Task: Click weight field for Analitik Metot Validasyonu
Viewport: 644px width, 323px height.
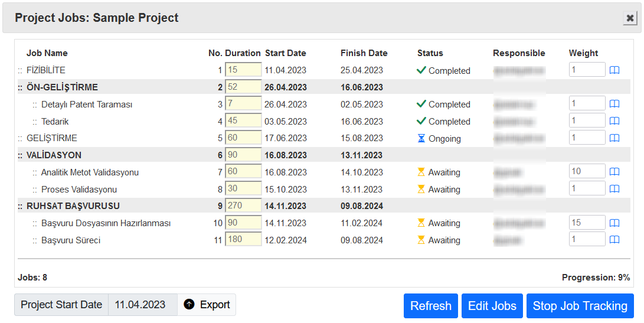Action: click(587, 172)
